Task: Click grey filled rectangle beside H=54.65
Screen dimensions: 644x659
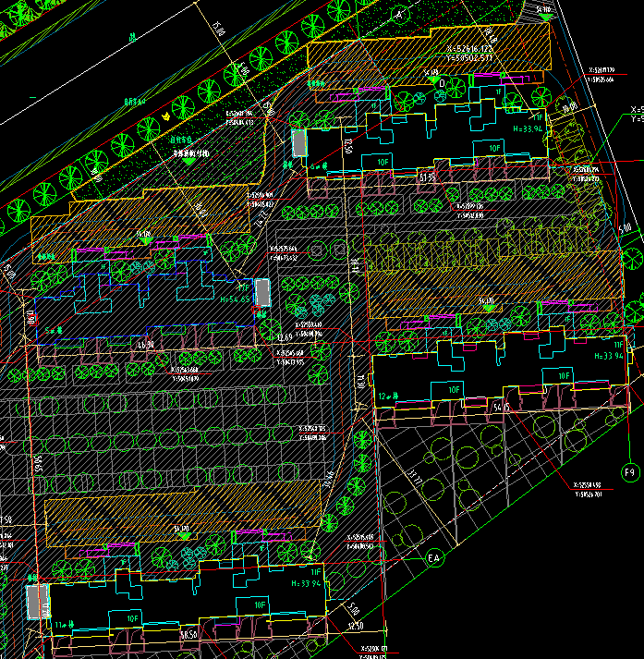Action: [x=262, y=292]
